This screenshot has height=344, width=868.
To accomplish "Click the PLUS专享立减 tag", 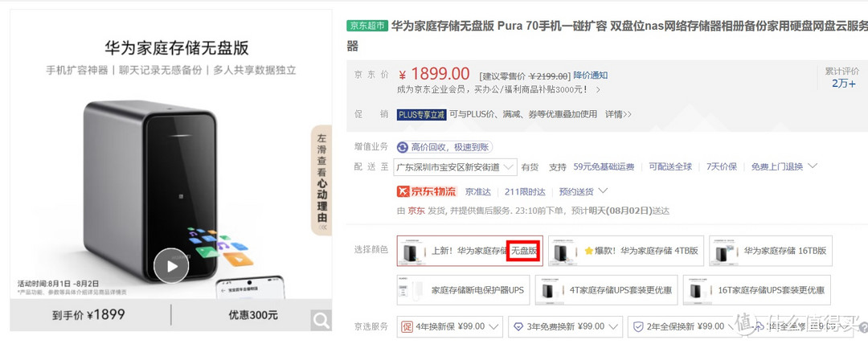I will pos(421,115).
